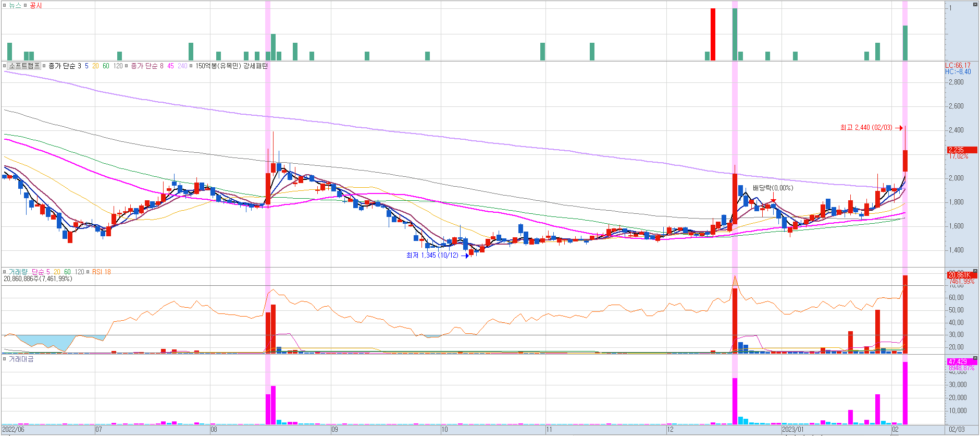Toggle the square marker before 거래량
This screenshot has height=436, width=980.
5,272
